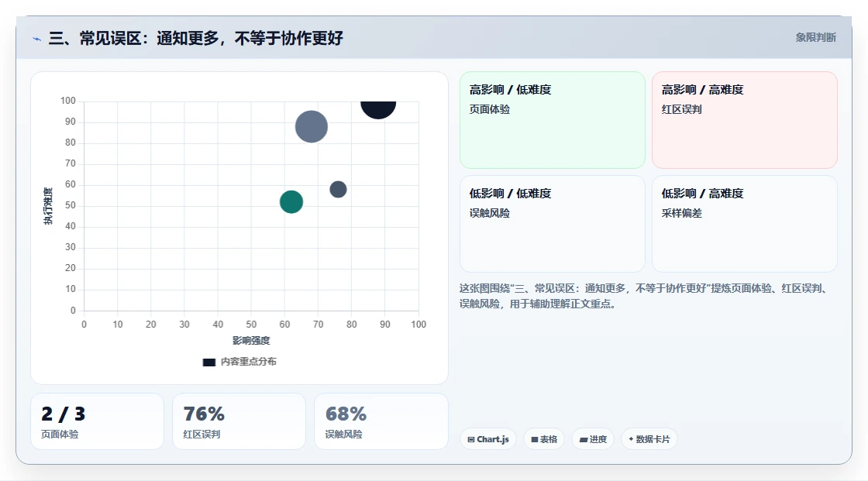The width and height of the screenshot is (868, 481).
Task: Click the 表格 tag
Action: [x=544, y=439]
